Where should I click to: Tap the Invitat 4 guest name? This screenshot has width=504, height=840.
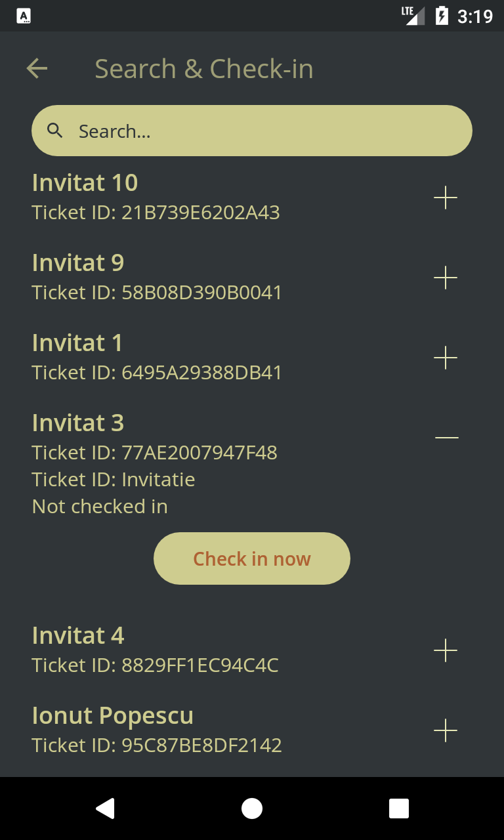tap(77, 636)
